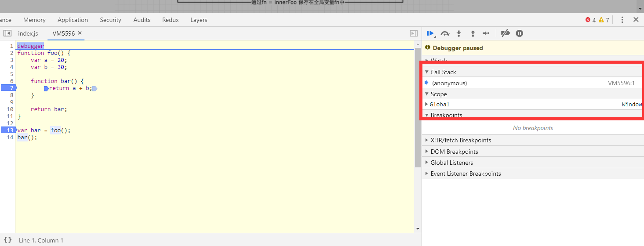Open the Application panel tab
This screenshot has width=644, height=246.
pyautogui.click(x=73, y=20)
